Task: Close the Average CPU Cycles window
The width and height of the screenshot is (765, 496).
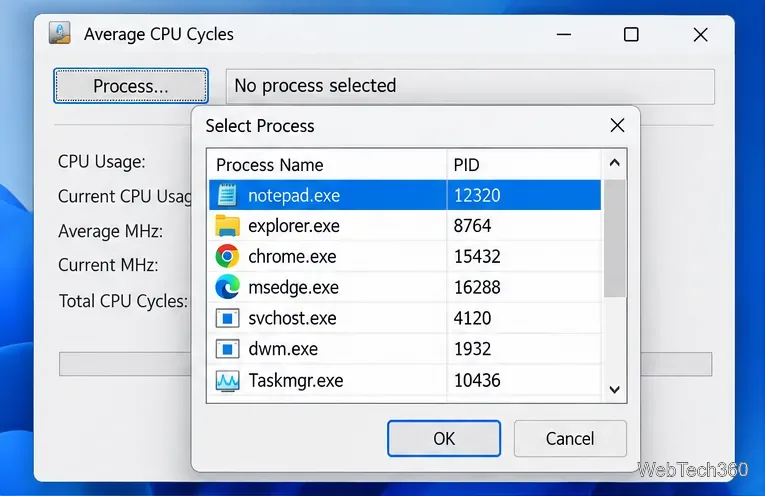Action: click(x=701, y=35)
